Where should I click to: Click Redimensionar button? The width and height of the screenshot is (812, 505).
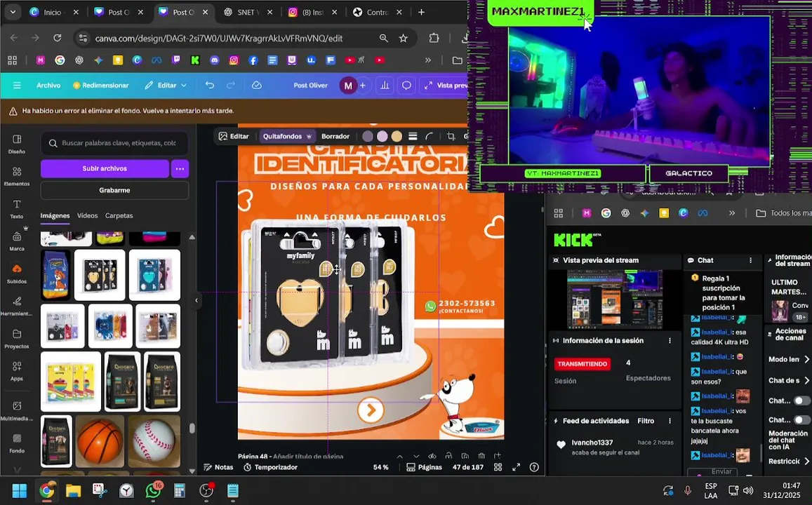[101, 86]
